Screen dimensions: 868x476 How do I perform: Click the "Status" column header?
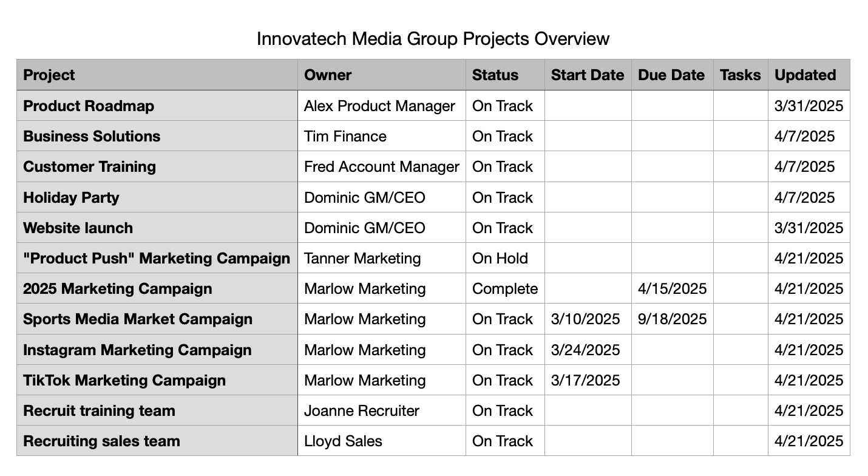coord(495,75)
